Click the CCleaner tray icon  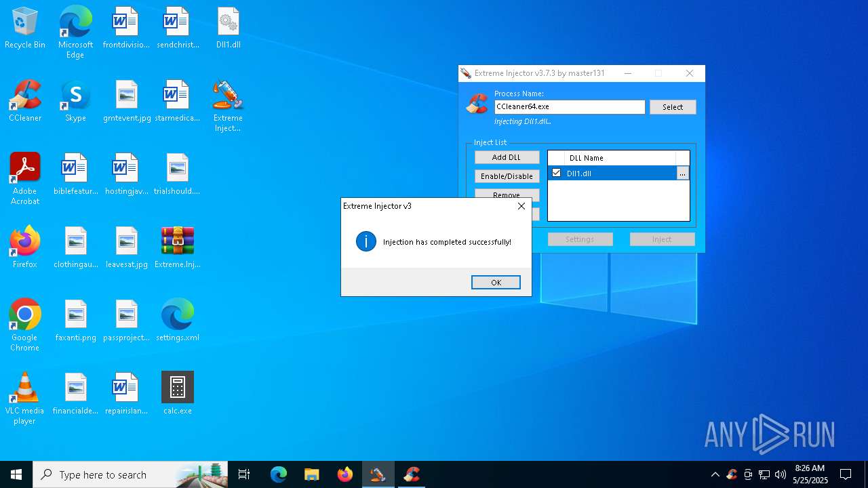(x=731, y=474)
